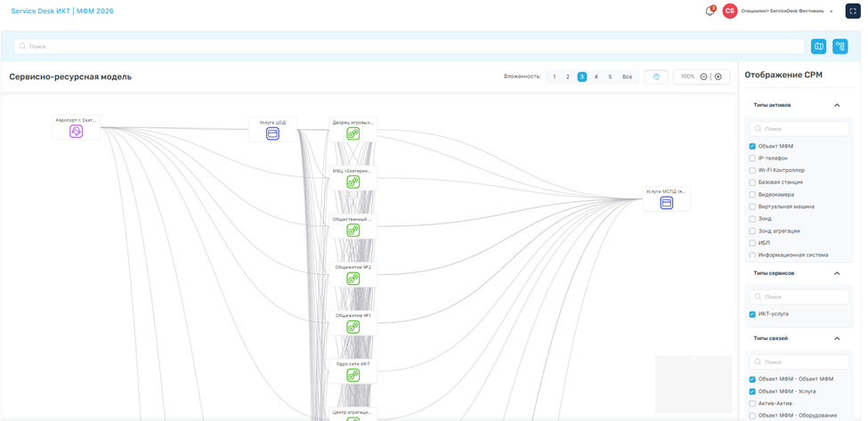Check the ИБП asset type
The image size is (868, 421).
click(752, 243)
